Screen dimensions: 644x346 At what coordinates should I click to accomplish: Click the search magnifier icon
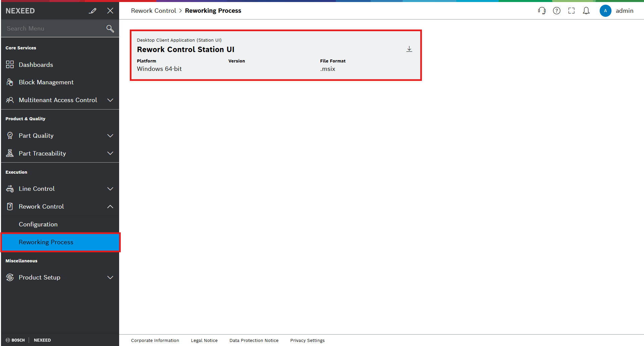(110, 29)
